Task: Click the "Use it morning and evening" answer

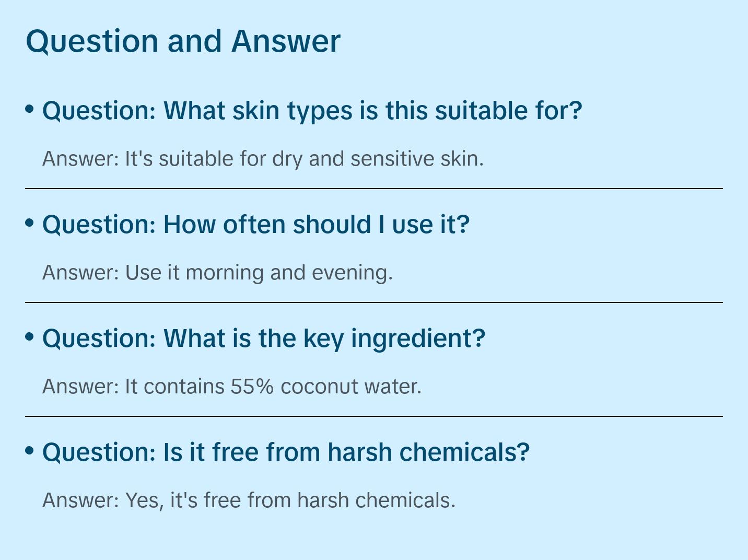Action: (217, 273)
